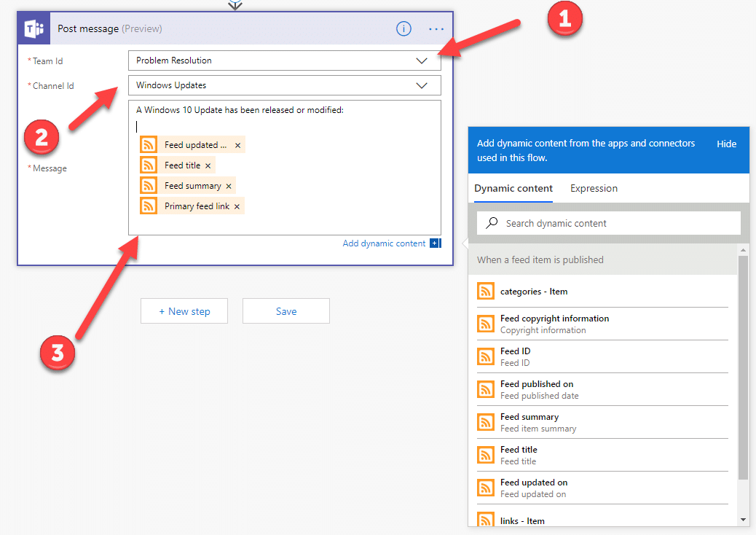
Task: Click the Search dynamic content field
Action: (x=608, y=223)
